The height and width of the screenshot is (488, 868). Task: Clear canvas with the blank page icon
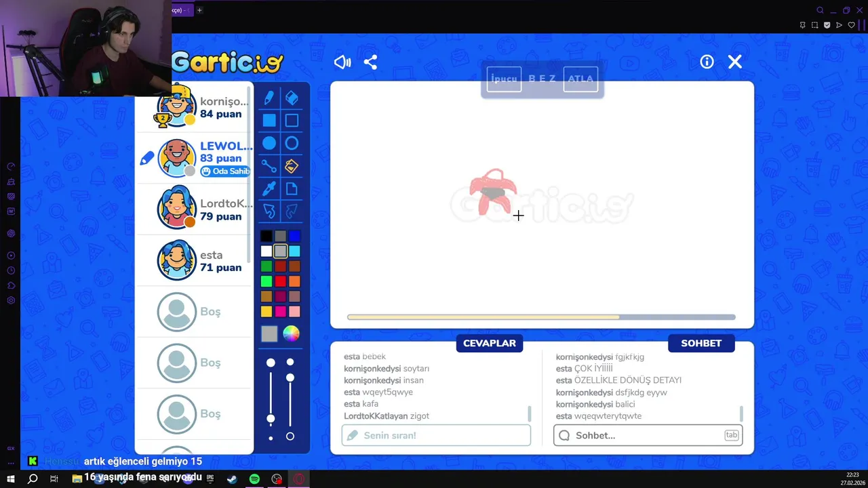(292, 188)
